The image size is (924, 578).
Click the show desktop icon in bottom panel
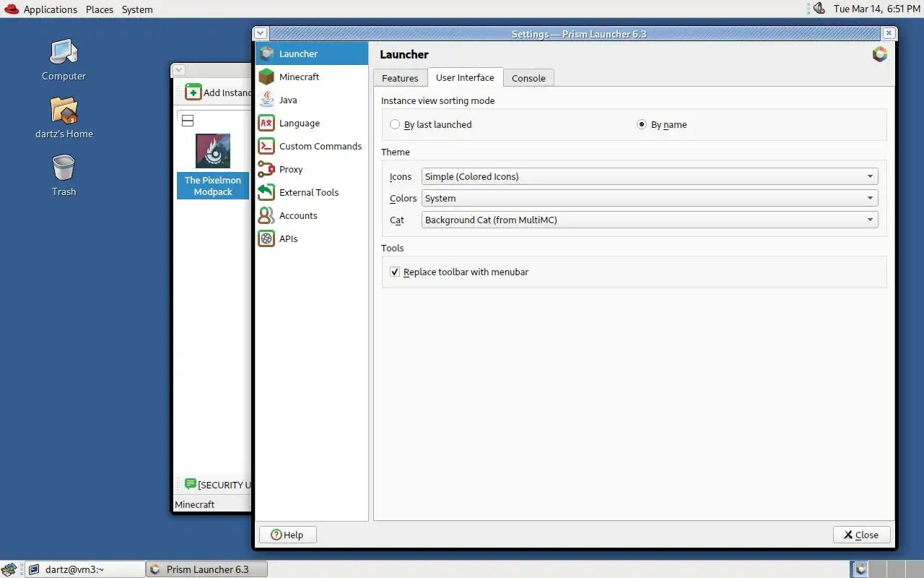click(9, 569)
